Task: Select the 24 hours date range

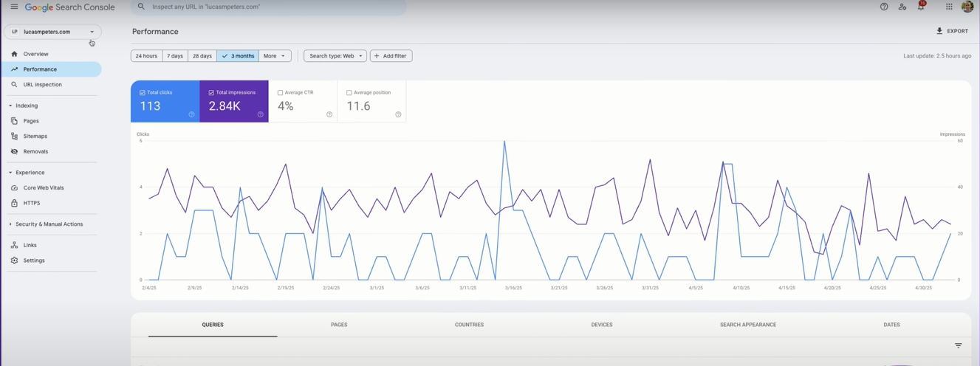Action: (x=146, y=56)
